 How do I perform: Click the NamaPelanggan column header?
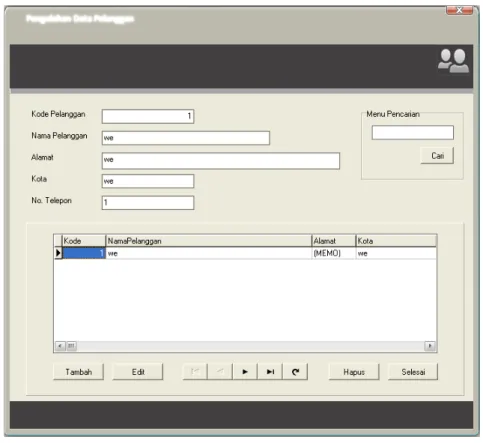coord(209,241)
